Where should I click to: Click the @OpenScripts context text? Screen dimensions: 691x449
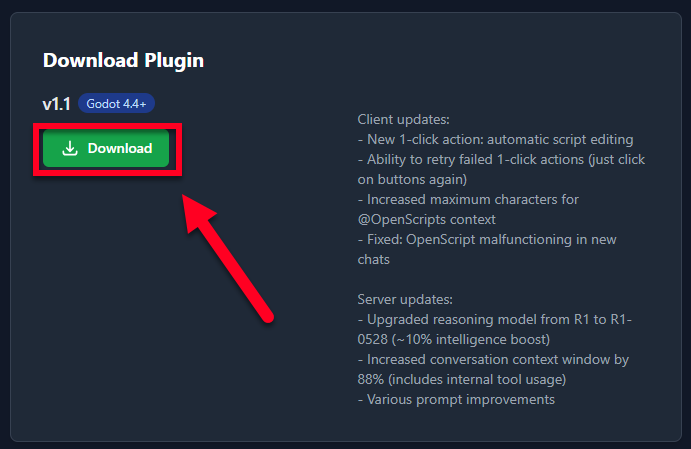427,219
